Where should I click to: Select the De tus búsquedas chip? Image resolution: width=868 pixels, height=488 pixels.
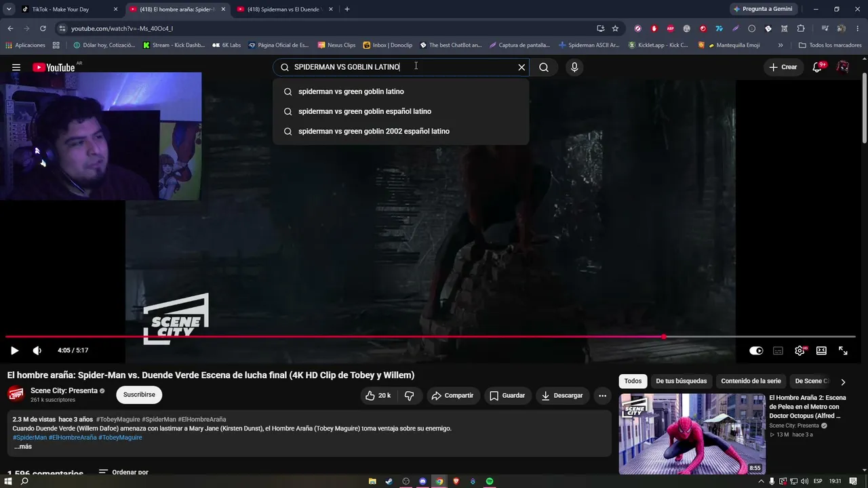(x=682, y=381)
